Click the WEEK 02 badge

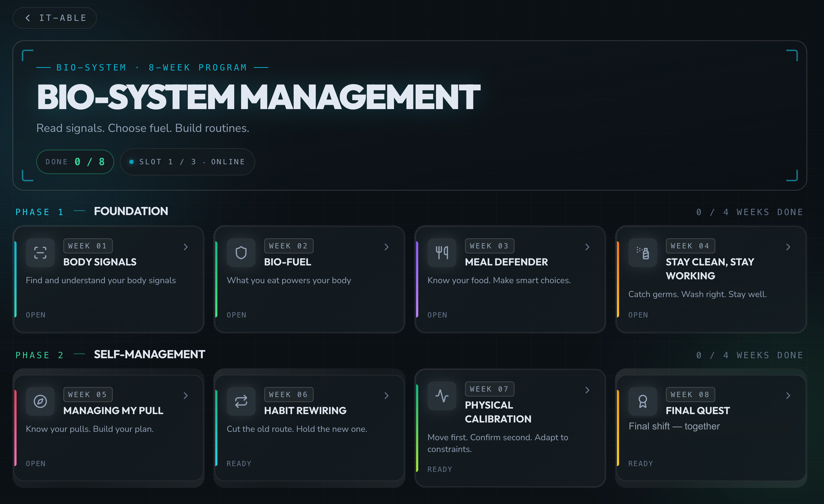[x=289, y=246]
